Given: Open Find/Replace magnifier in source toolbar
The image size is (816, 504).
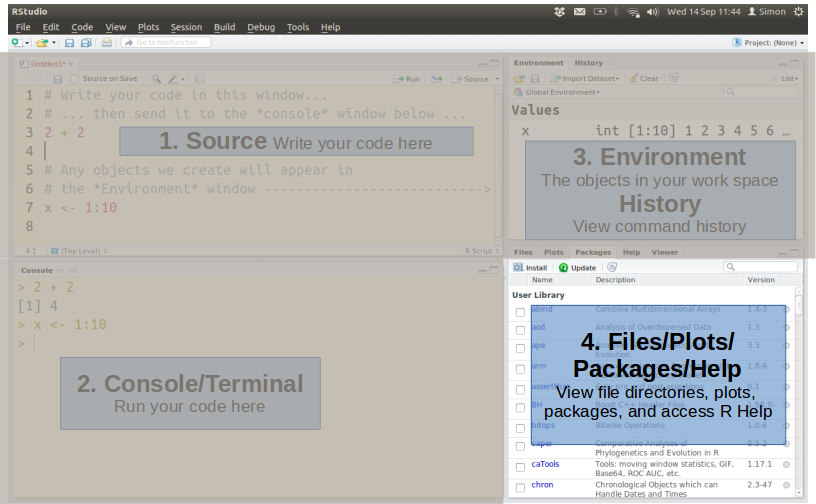Looking at the screenshot, I should [156, 79].
